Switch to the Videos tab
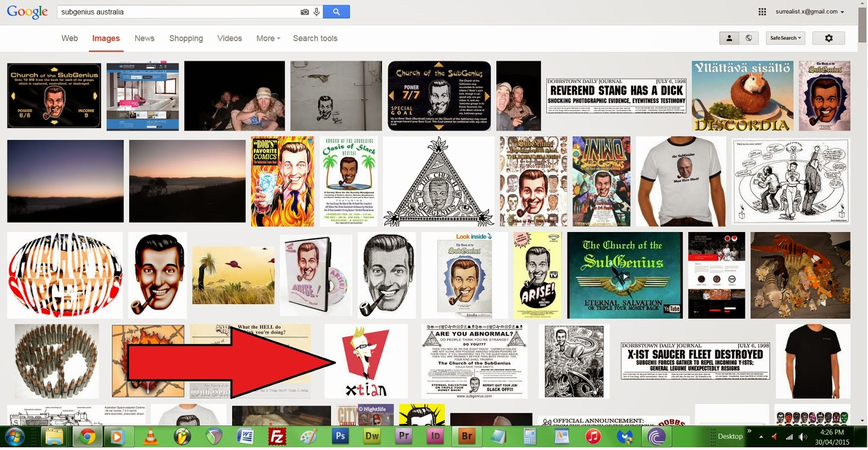 (x=229, y=38)
